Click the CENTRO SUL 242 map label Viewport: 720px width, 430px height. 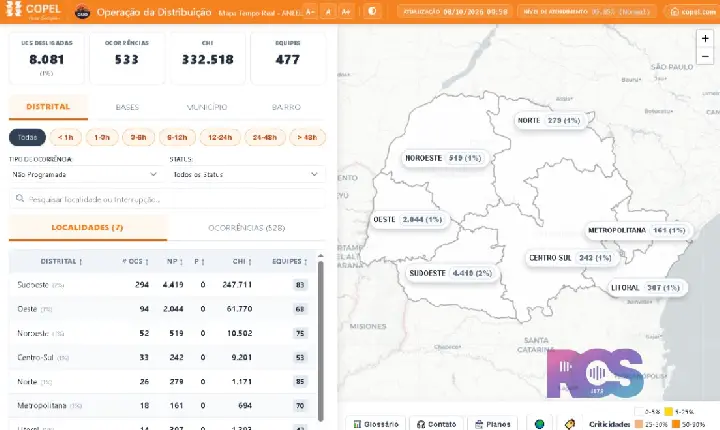coord(571,258)
